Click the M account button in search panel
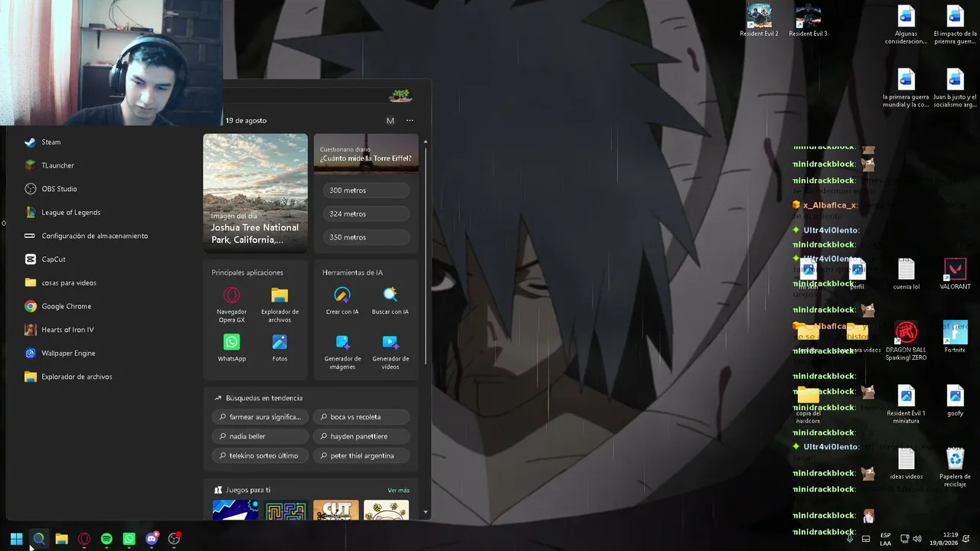980x551 pixels. tap(390, 120)
